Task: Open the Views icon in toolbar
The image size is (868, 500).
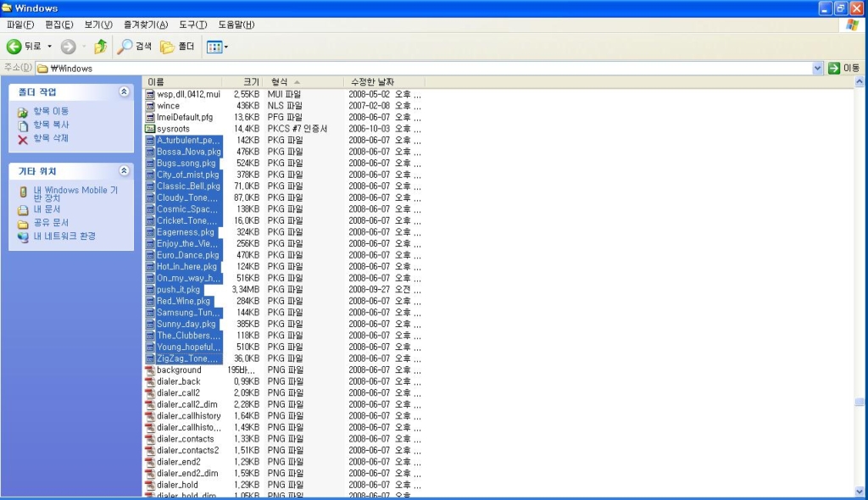Action: 214,47
